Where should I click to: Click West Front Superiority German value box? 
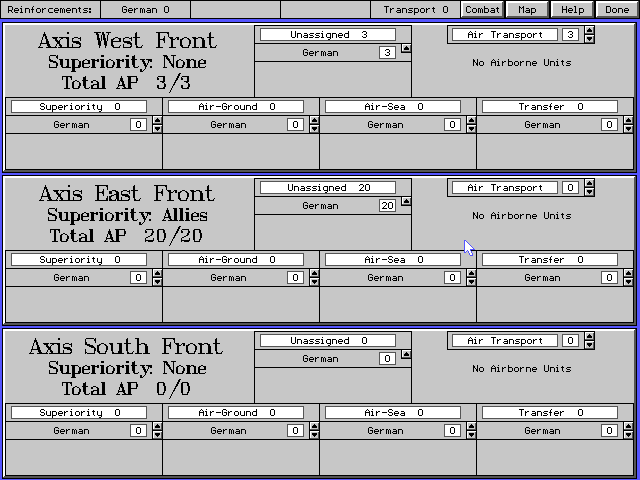pyautogui.click(x=138, y=124)
